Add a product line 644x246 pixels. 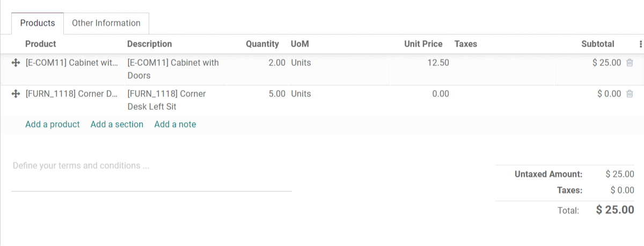coord(53,124)
